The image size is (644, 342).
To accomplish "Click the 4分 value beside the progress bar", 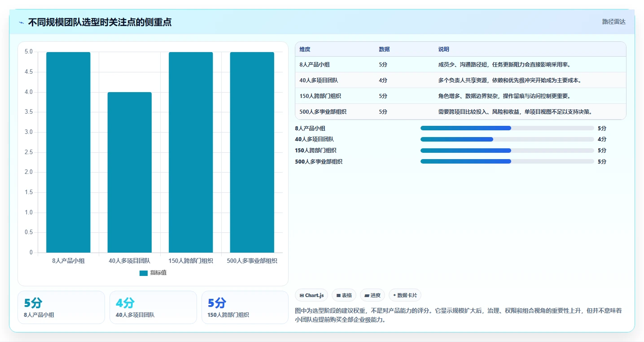I will [x=602, y=139].
